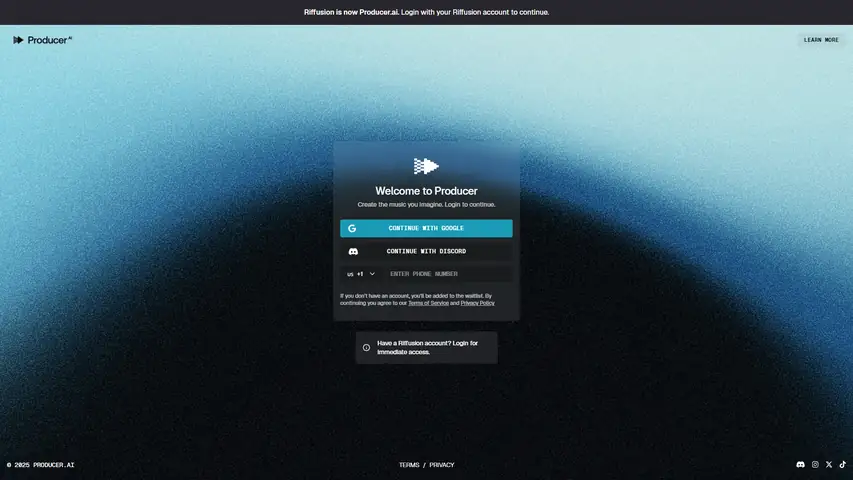
Task: Click the info icon beside the Riffusion account notice
Action: (x=366, y=347)
